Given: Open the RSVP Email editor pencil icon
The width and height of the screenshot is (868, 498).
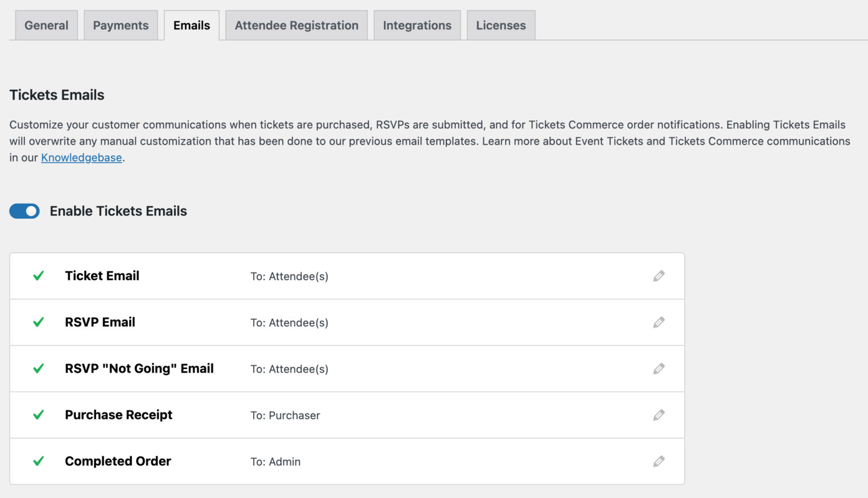Looking at the screenshot, I should point(659,322).
